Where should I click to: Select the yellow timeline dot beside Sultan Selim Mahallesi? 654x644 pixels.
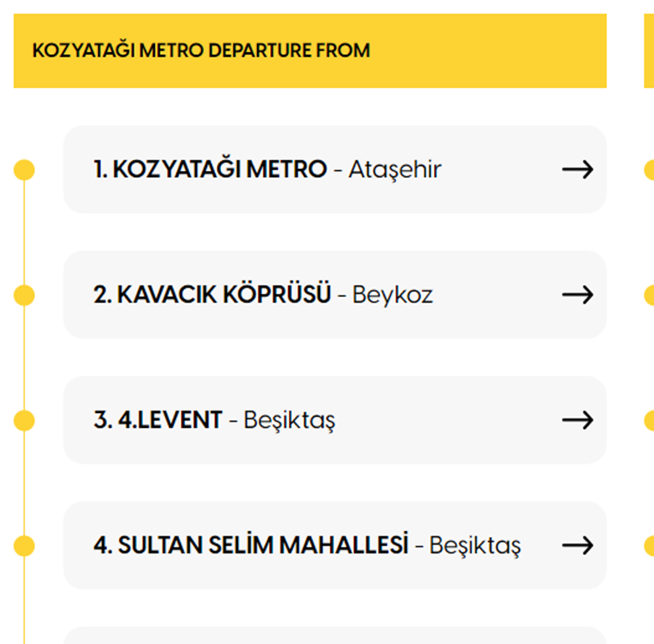pyautogui.click(x=25, y=546)
